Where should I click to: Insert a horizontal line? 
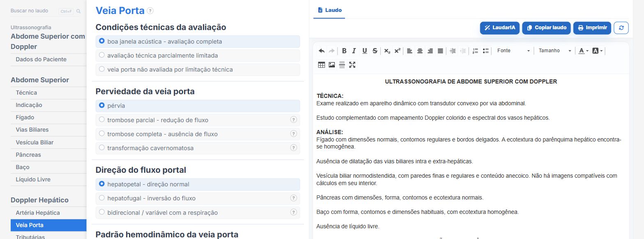click(x=342, y=65)
